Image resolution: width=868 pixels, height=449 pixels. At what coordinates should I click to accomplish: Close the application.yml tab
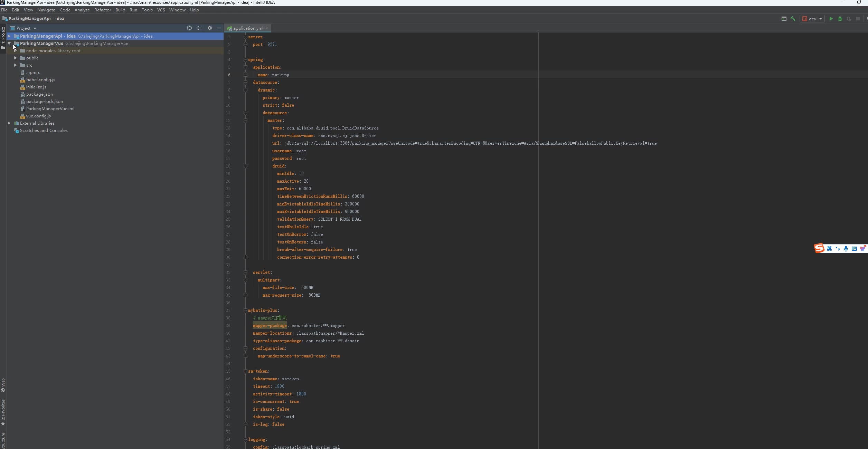(267, 28)
